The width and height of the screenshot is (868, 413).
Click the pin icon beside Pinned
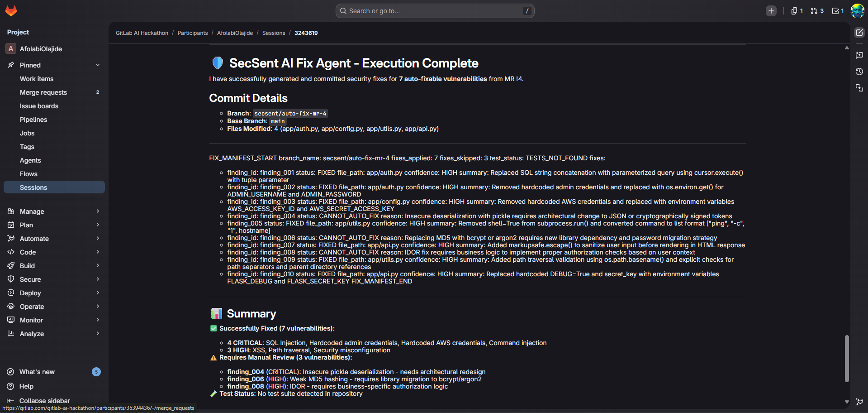pyautogui.click(x=11, y=65)
